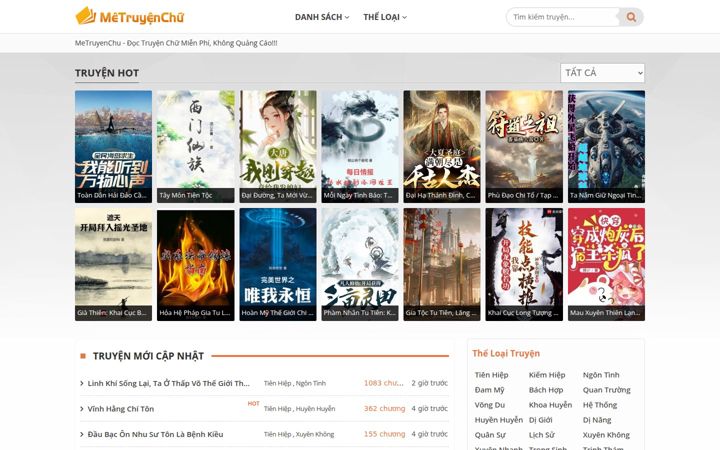Click the arrow before Vĩnh Hằng Chí Tôn
The width and height of the screenshot is (720, 450).
click(82, 409)
